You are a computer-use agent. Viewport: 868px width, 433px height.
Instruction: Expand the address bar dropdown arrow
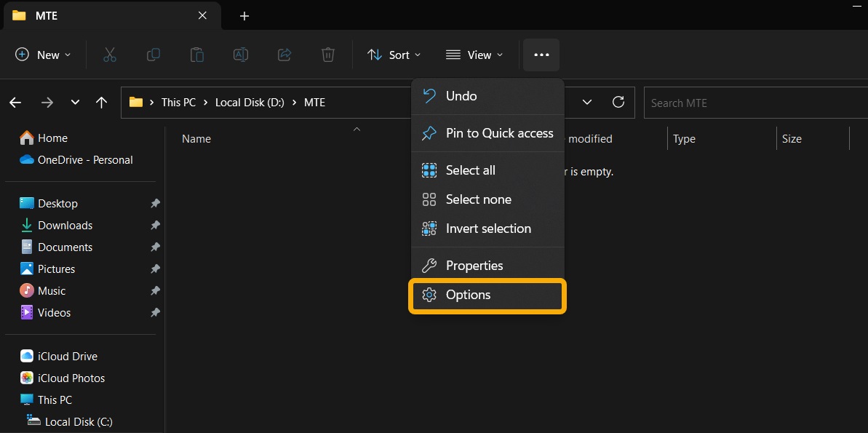(587, 103)
